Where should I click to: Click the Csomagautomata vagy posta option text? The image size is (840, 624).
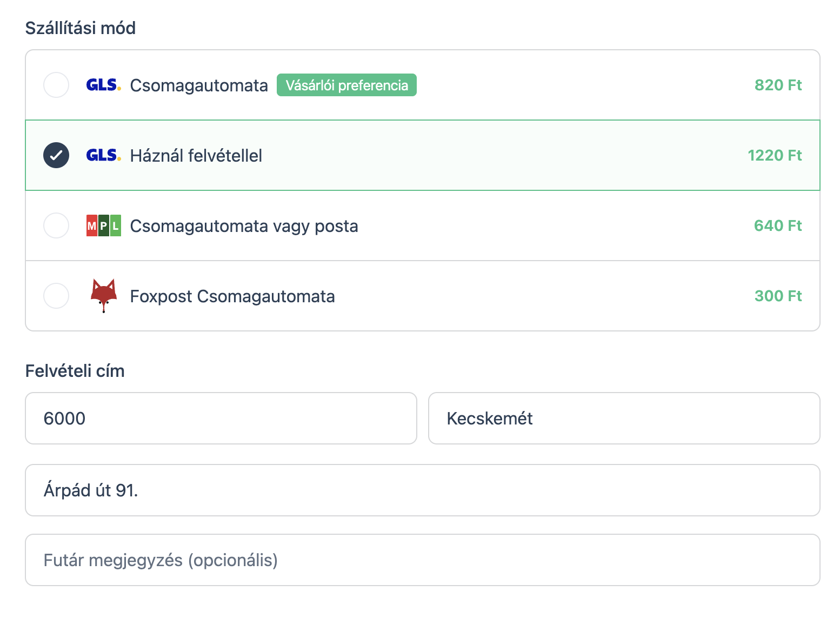tap(244, 226)
